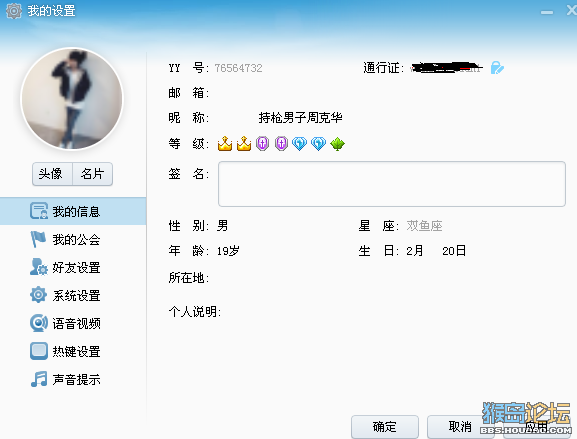
Task: Click inside the 签名 signature text box
Action: [392, 184]
